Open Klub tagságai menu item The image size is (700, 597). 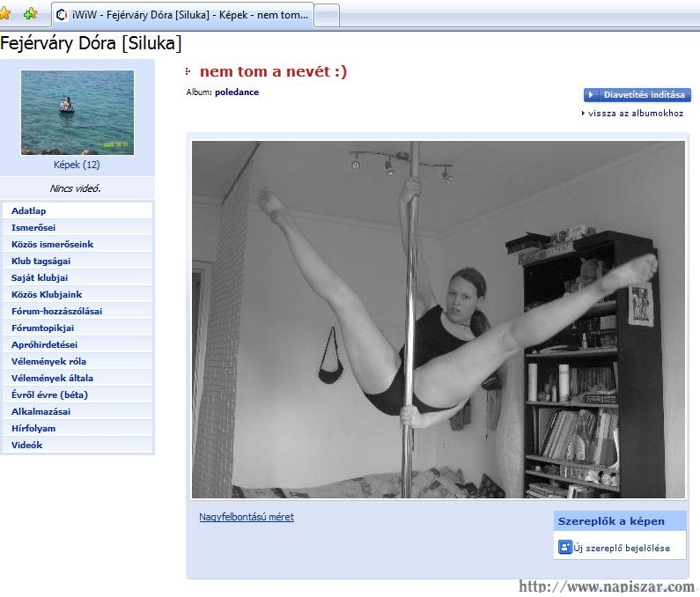click(77, 262)
